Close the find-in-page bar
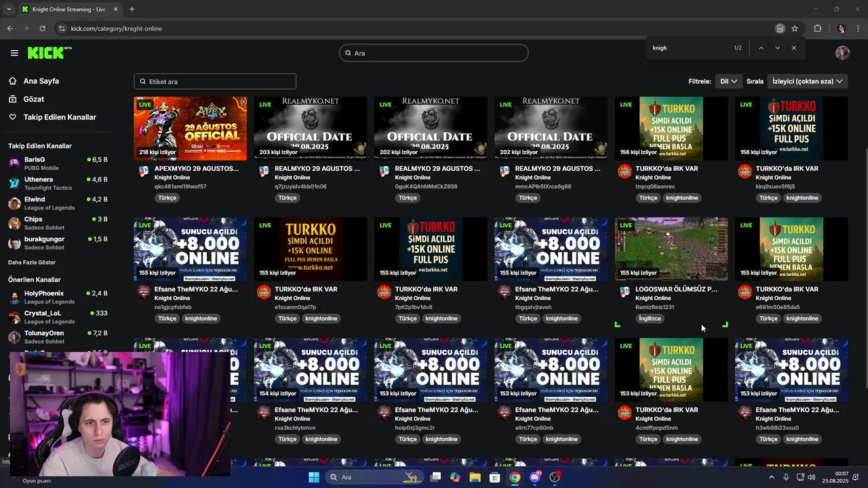868x488 pixels. (x=793, y=48)
